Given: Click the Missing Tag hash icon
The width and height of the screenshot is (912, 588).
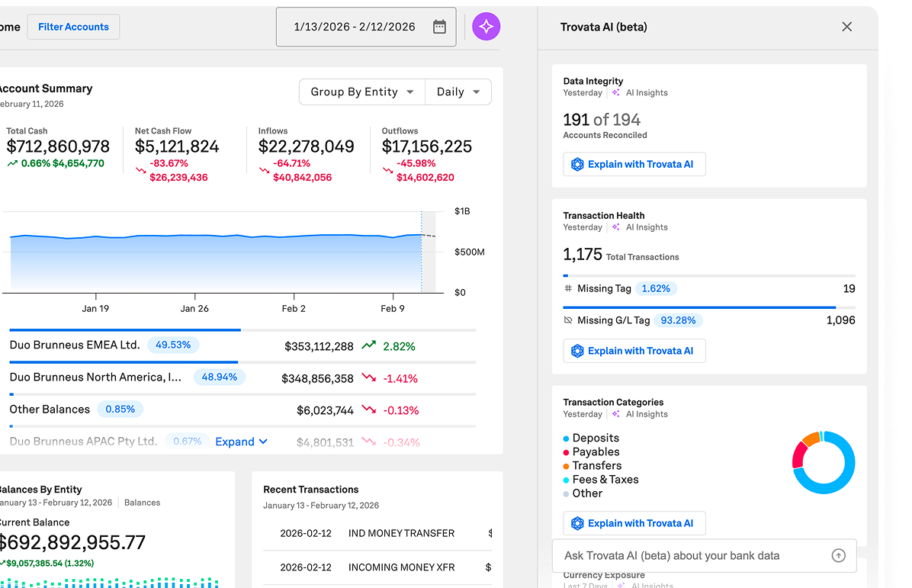Looking at the screenshot, I should tap(567, 289).
